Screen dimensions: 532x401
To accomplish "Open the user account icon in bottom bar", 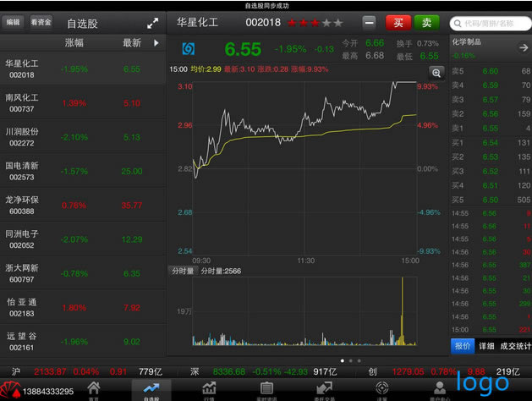I will click(439, 389).
